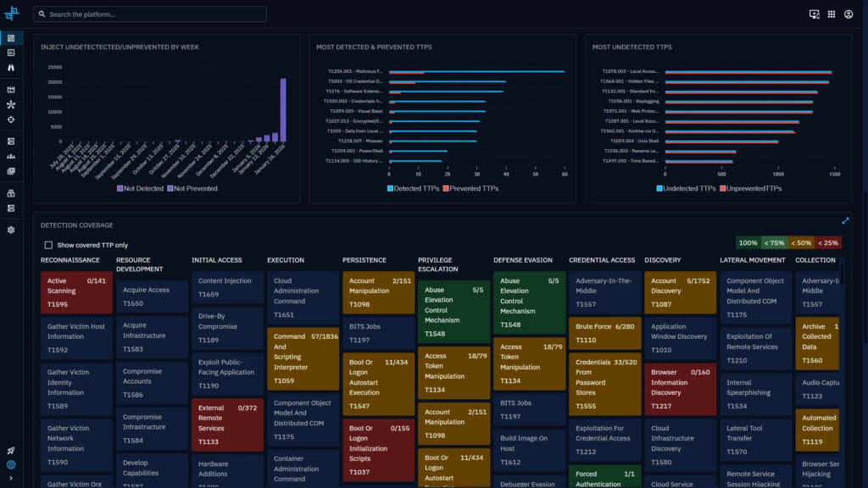The width and height of the screenshot is (868, 488).
Task: Select the red < 25% coverage swatch
Action: coord(827,243)
